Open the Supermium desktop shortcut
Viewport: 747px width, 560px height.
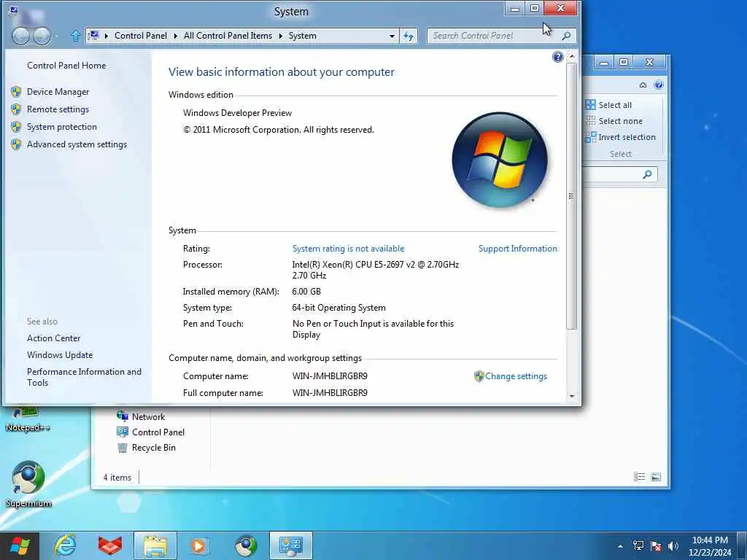[x=28, y=484]
